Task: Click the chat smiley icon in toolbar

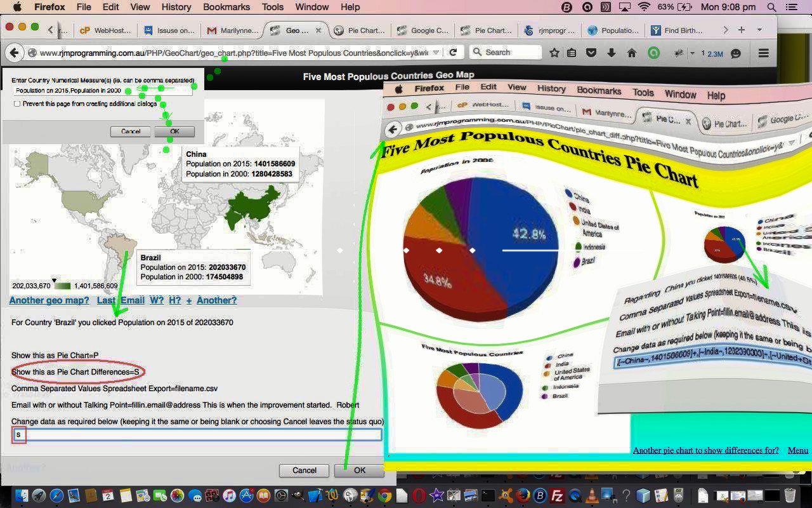Action: point(736,53)
